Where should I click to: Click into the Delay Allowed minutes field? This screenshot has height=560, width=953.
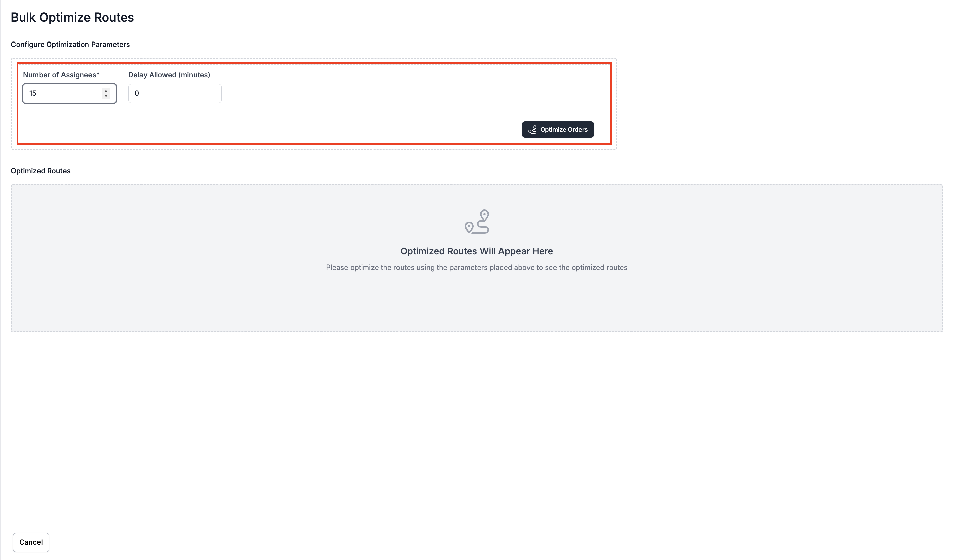pos(175,93)
